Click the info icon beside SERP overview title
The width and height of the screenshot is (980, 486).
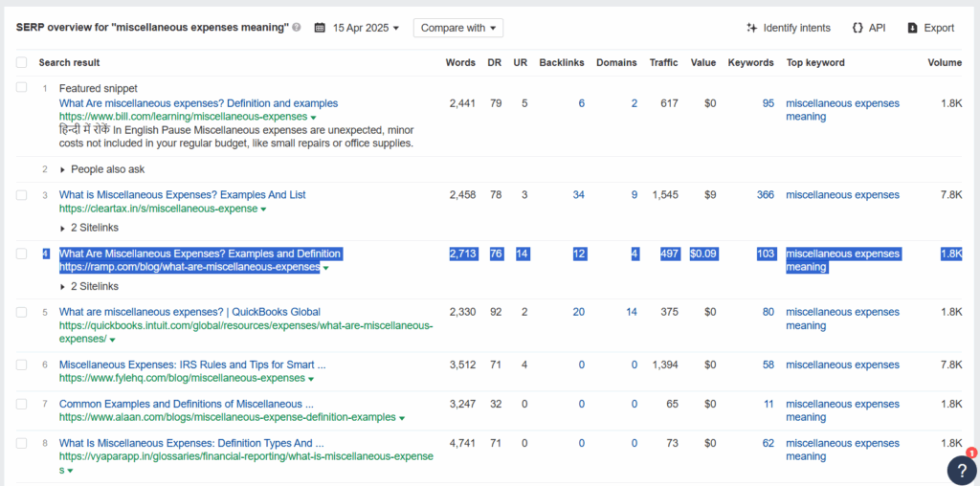pyautogui.click(x=297, y=28)
